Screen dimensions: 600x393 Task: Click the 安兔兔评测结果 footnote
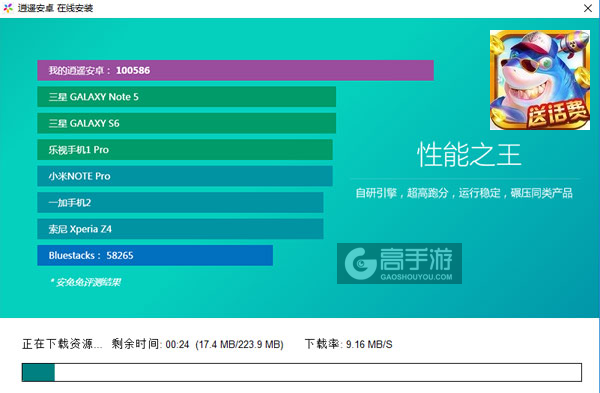point(85,282)
